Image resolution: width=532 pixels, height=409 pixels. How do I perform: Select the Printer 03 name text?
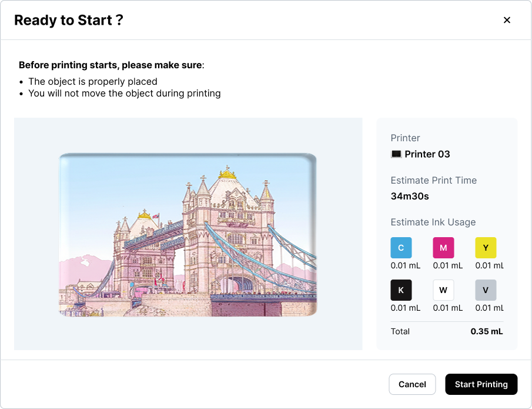tap(427, 154)
